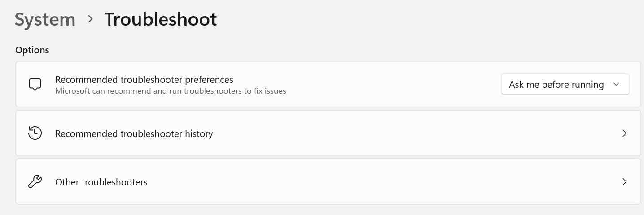Click the clock history icon
This screenshot has width=644, height=215.
(35, 133)
